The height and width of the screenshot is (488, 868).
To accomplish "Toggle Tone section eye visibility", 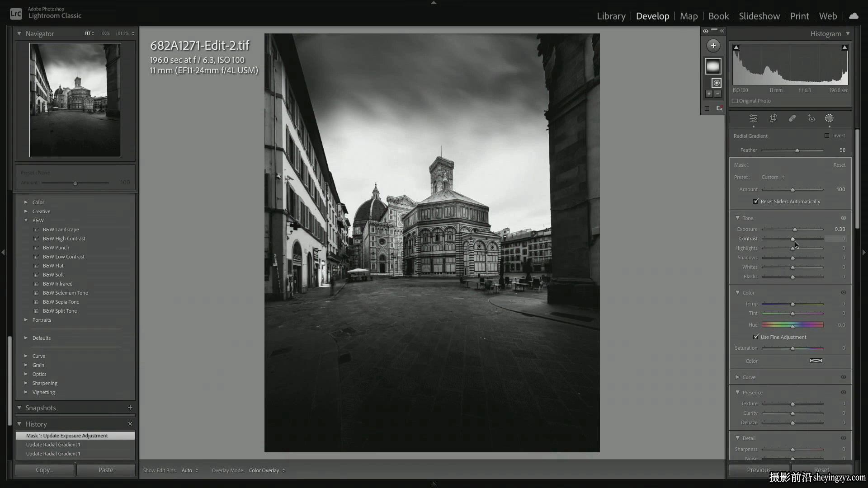I will pyautogui.click(x=844, y=218).
